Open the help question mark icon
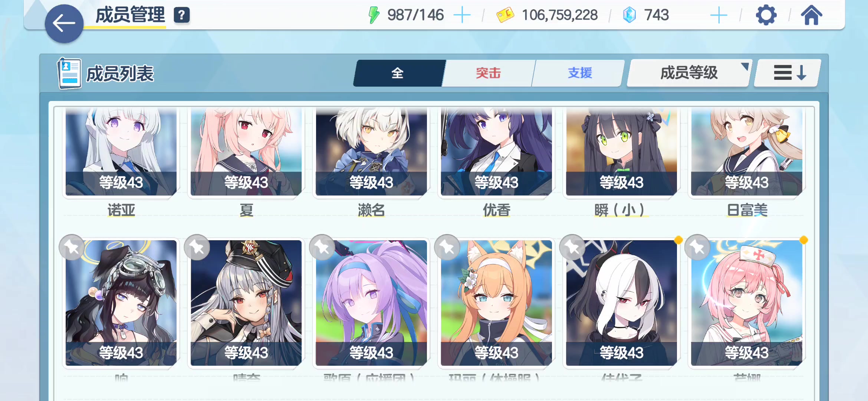 pos(182,15)
